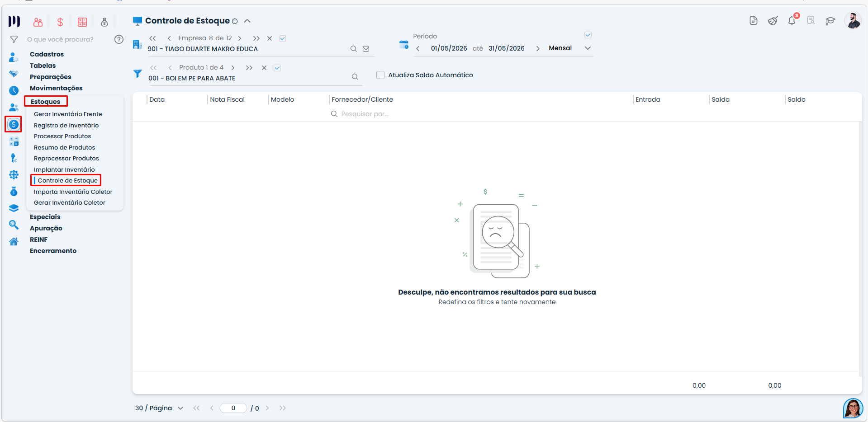Open the house icon in sidebar
This screenshot has height=422, width=868.
pos(14,241)
